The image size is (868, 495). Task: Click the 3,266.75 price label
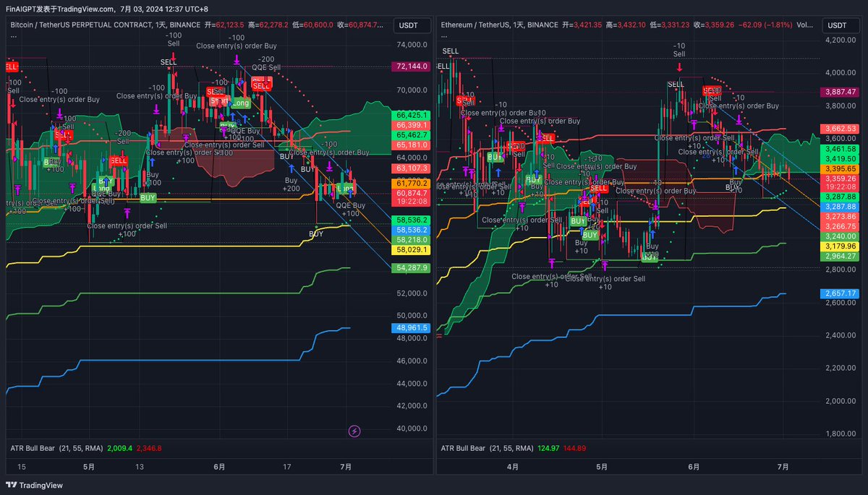pos(839,226)
